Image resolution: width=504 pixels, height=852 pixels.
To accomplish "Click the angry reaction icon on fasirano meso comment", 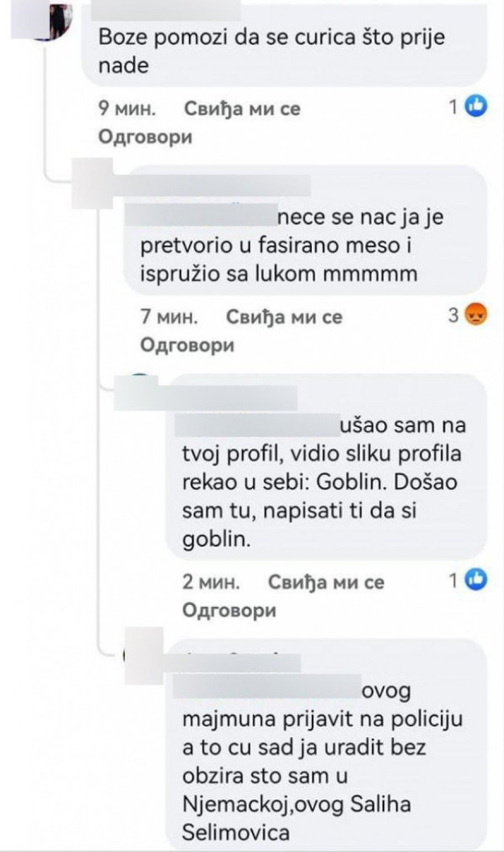I will [477, 315].
